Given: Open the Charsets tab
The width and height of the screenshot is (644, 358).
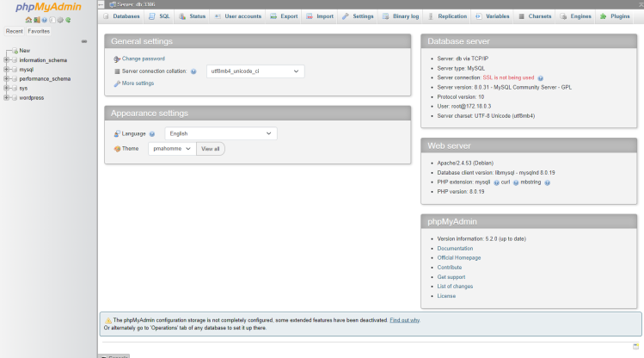Looking at the screenshot, I should tap(535, 16).
